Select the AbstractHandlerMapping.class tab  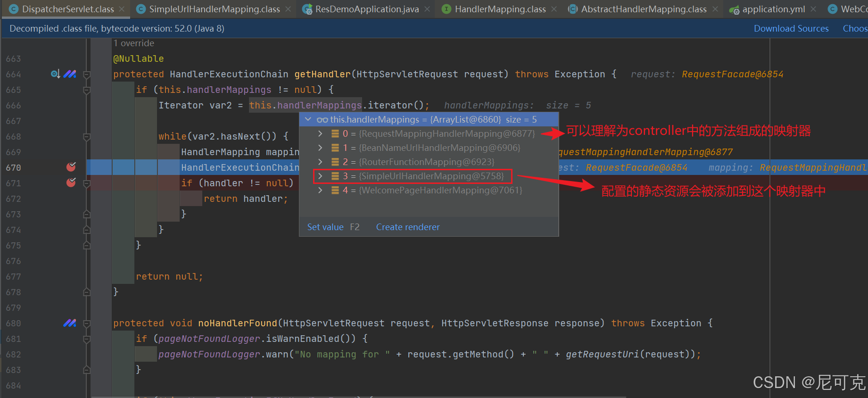(644, 9)
